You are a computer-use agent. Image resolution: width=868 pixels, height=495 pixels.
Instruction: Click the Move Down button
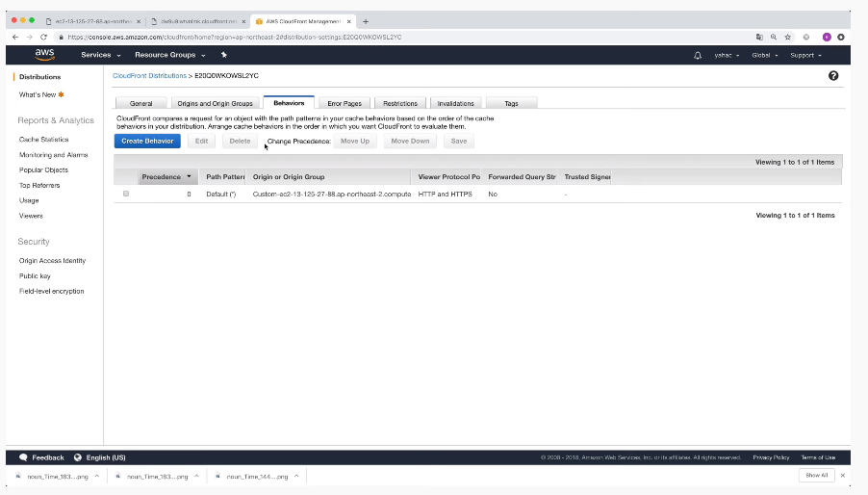(410, 142)
